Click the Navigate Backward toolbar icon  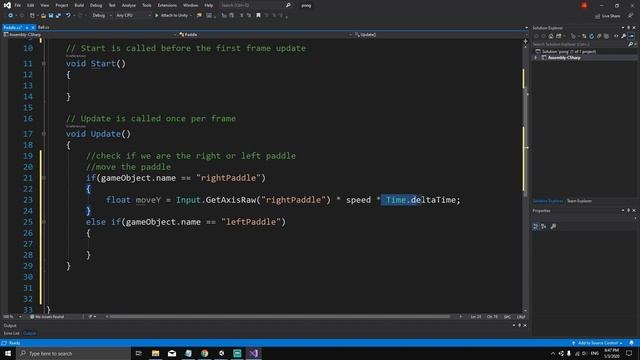click(x=10, y=16)
